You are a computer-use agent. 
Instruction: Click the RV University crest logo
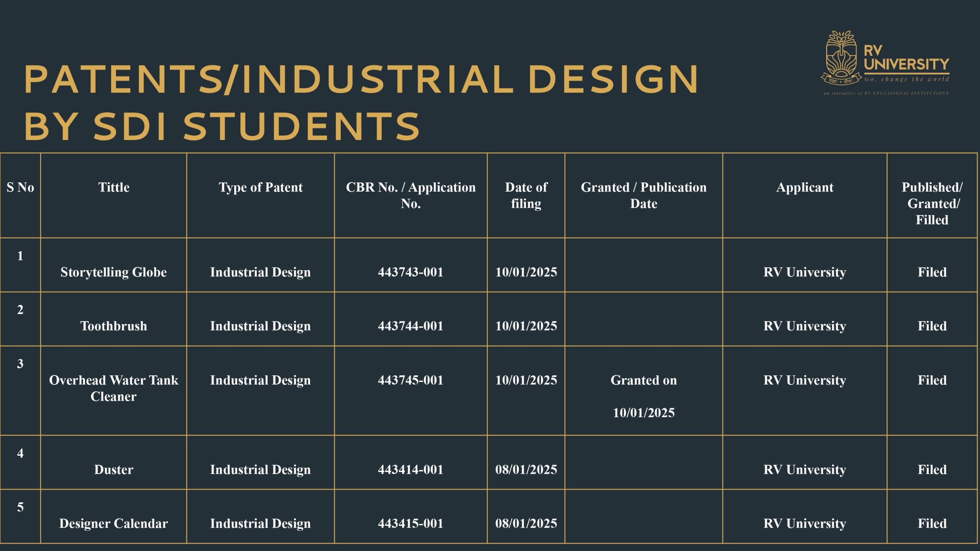(841, 58)
